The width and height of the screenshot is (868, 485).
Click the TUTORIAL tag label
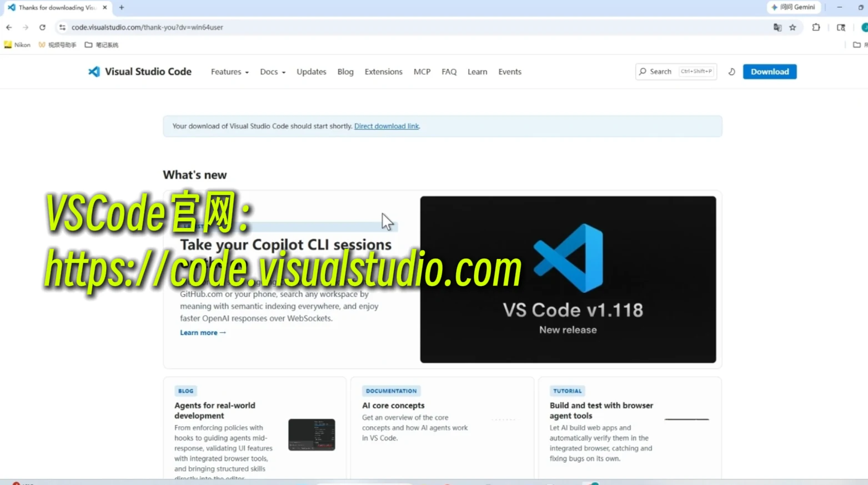coord(567,391)
